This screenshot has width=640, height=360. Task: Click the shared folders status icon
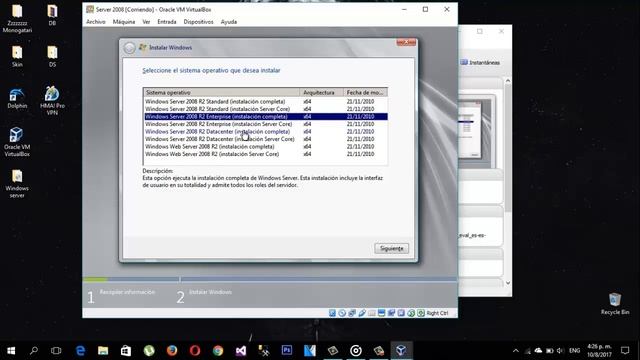click(x=371, y=313)
